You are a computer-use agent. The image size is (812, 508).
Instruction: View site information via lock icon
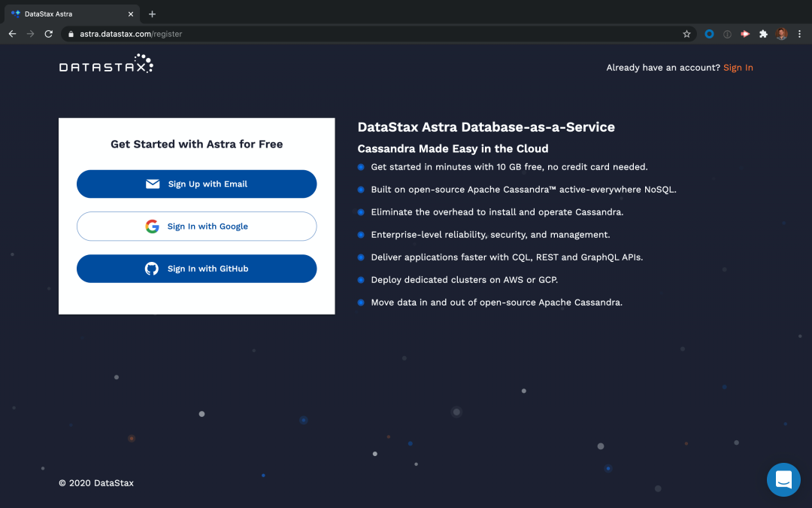(x=71, y=34)
